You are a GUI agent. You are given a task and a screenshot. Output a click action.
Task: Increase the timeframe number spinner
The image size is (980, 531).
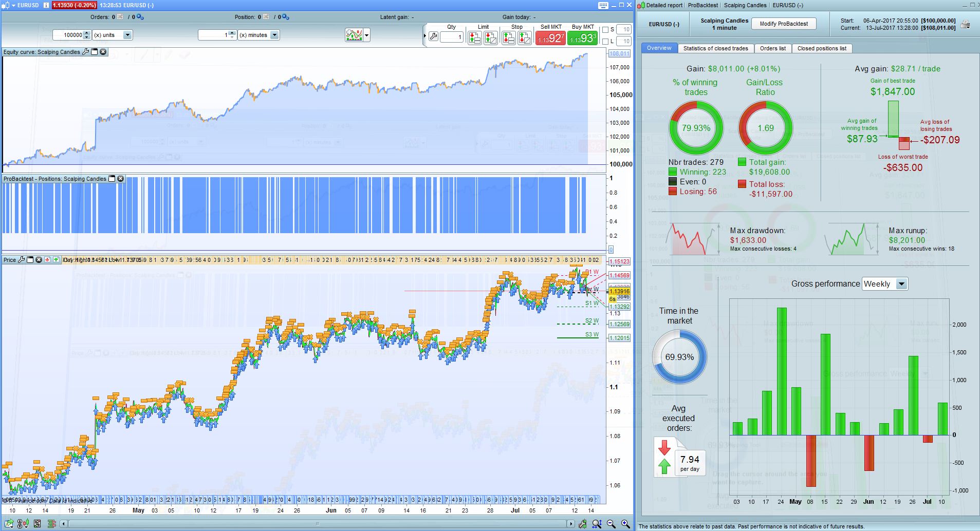click(x=232, y=33)
